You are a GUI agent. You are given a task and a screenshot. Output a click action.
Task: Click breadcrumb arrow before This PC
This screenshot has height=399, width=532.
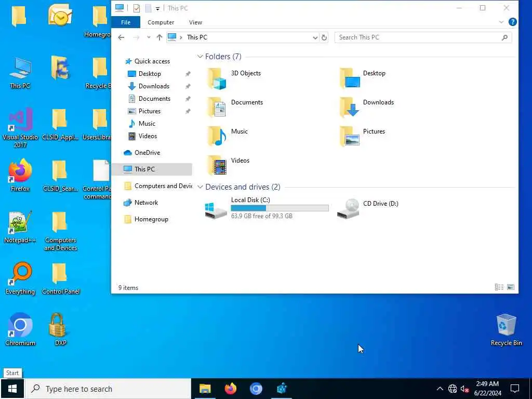[181, 37]
